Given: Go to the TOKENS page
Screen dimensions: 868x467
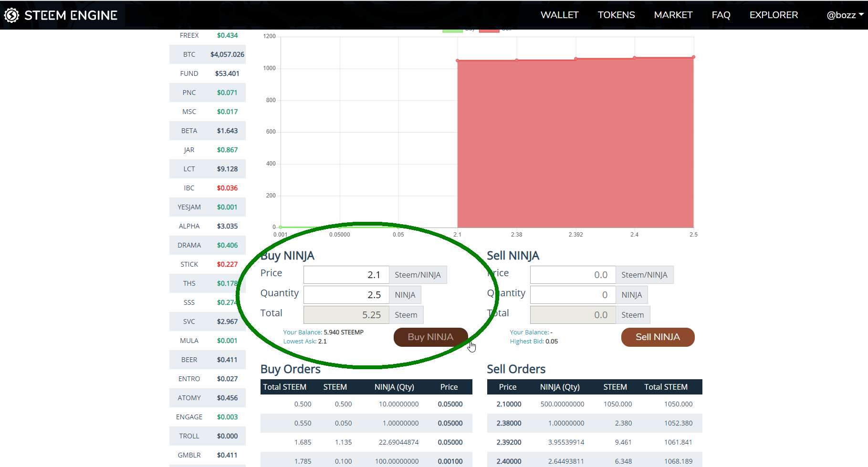Looking at the screenshot, I should click(616, 15).
